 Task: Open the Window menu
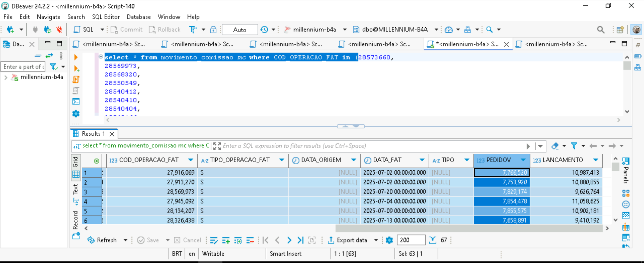pyautogui.click(x=169, y=17)
